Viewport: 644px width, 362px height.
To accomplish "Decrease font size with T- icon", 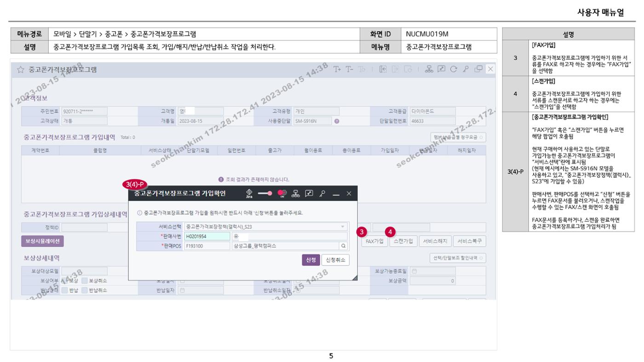I will point(349,69).
